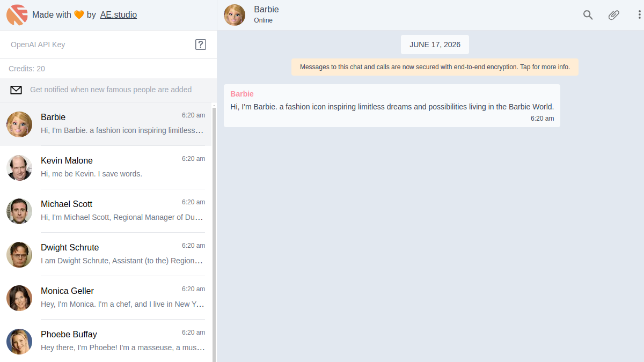This screenshot has height=362, width=644.
Task: Select the Monica Geller conversation
Action: [x=106, y=298]
